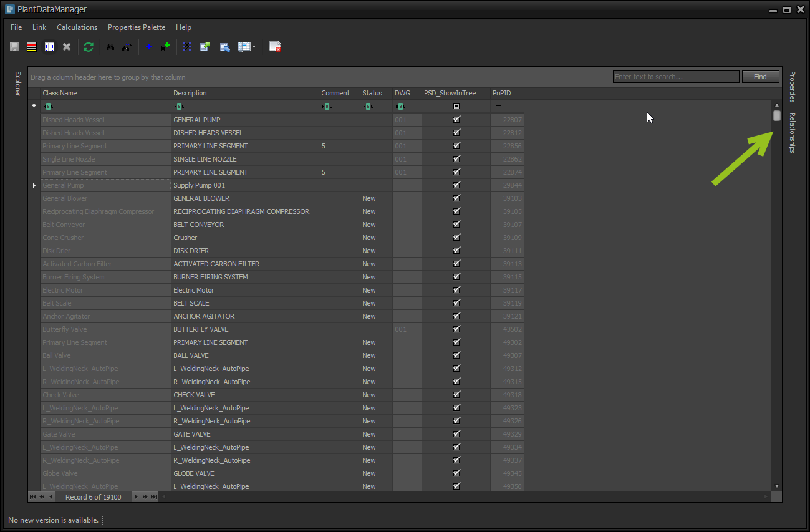
Task: Click the Class Name column header
Action: (x=105, y=93)
